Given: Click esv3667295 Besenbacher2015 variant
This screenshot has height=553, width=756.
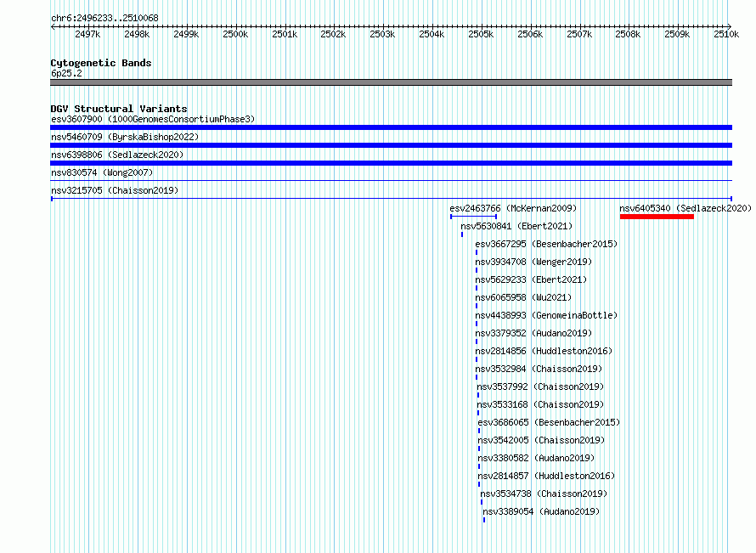Looking at the screenshot, I should [546, 244].
